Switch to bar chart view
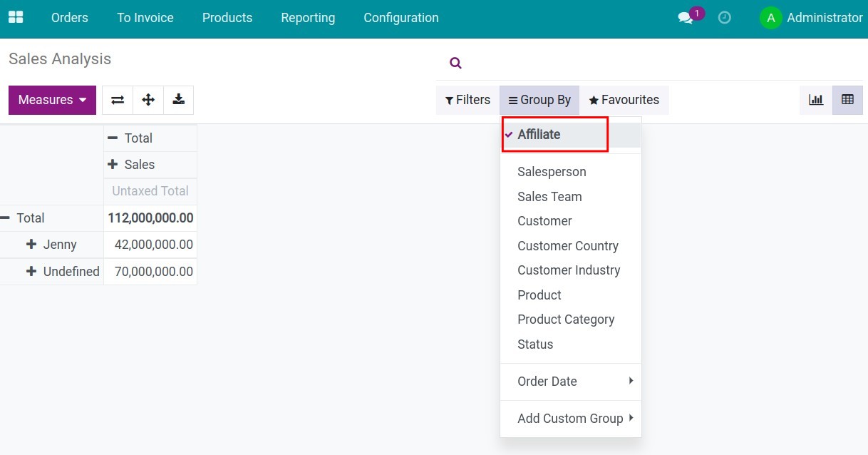 click(x=815, y=100)
